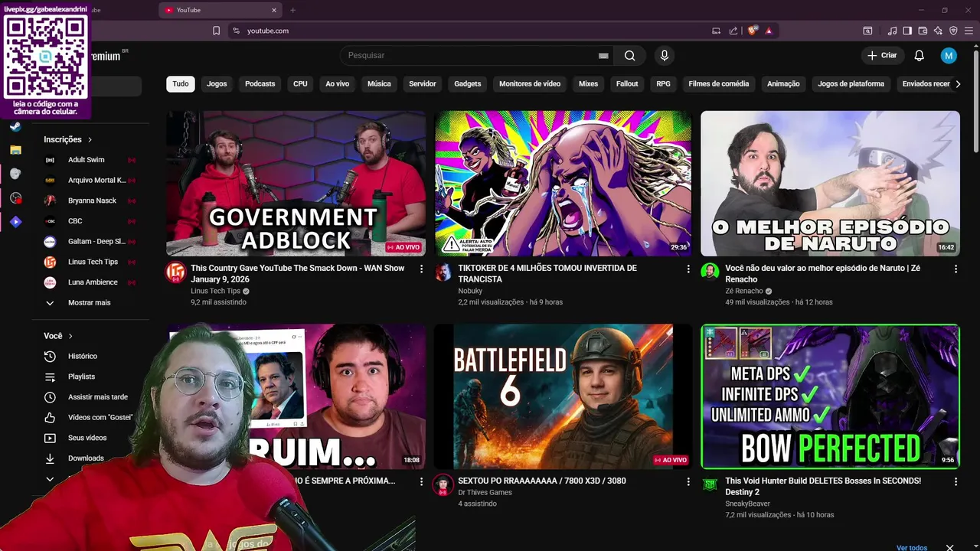Open options for WAN Show video

pyautogui.click(x=421, y=269)
